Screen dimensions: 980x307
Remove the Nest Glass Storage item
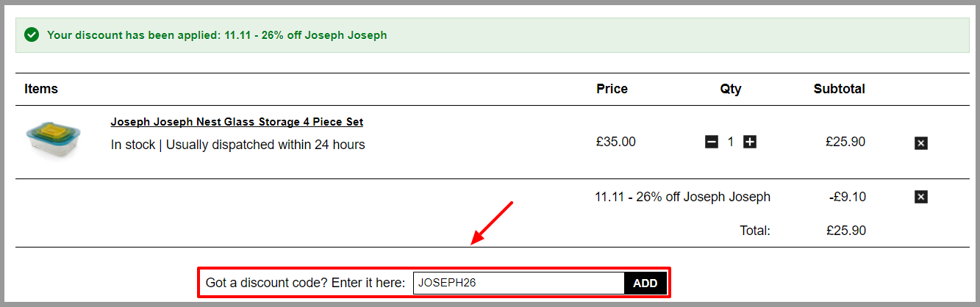[921, 143]
